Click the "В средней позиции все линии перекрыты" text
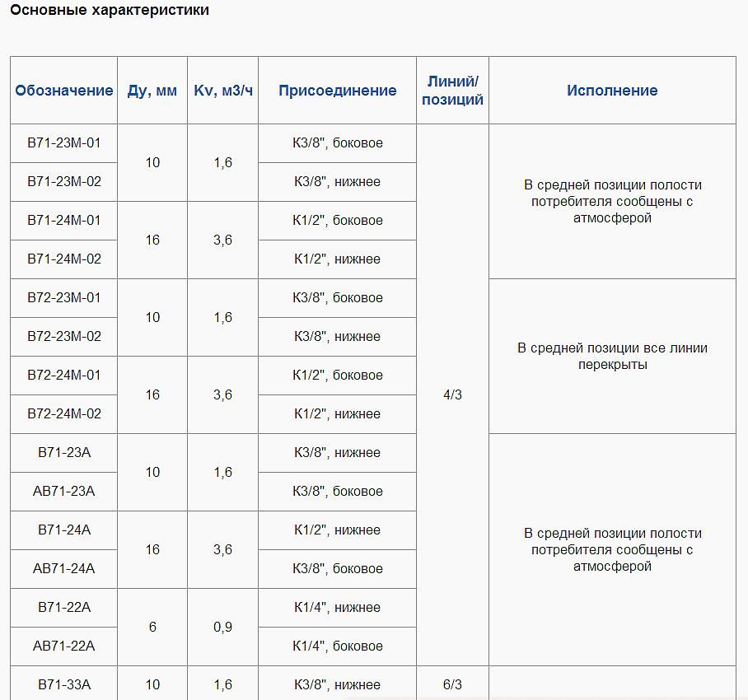The width and height of the screenshot is (748, 700). [x=613, y=357]
